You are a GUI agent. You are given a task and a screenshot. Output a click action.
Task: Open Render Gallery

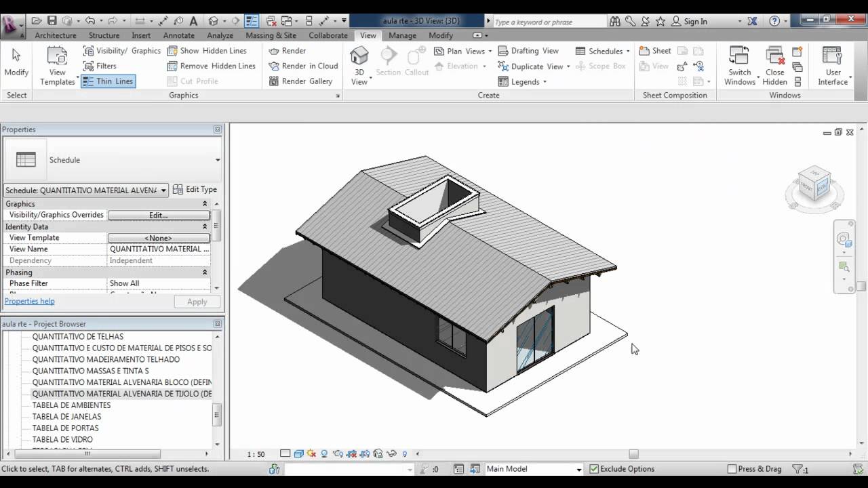300,81
